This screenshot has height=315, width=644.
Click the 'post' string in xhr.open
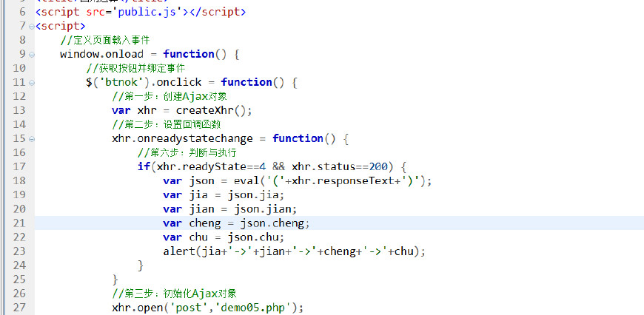194,308
